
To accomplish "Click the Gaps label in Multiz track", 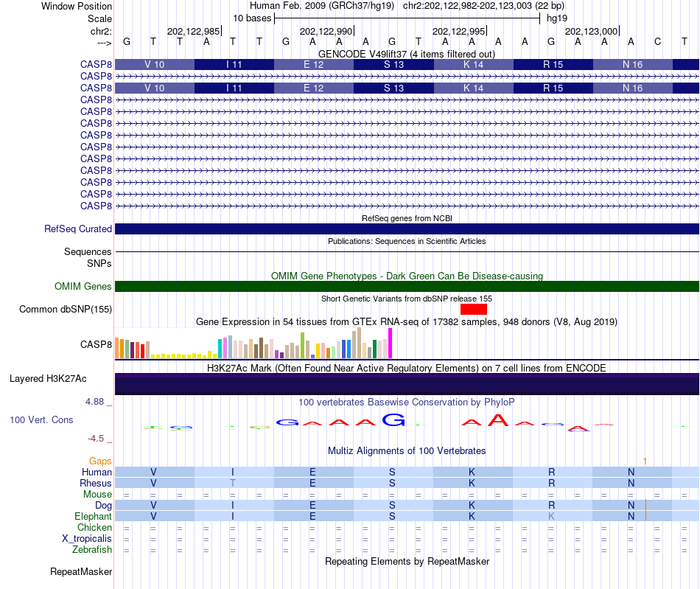I will 100,461.
